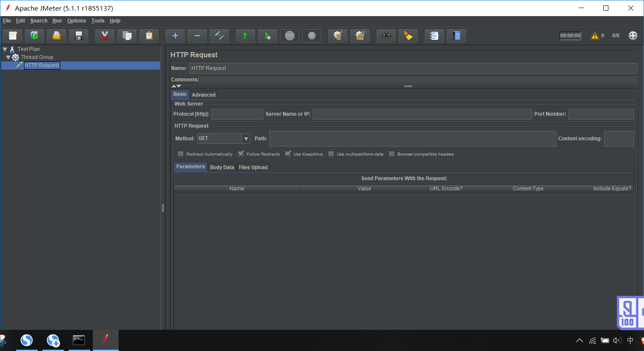Click the Name input field
This screenshot has width=644, height=351.
tap(413, 68)
